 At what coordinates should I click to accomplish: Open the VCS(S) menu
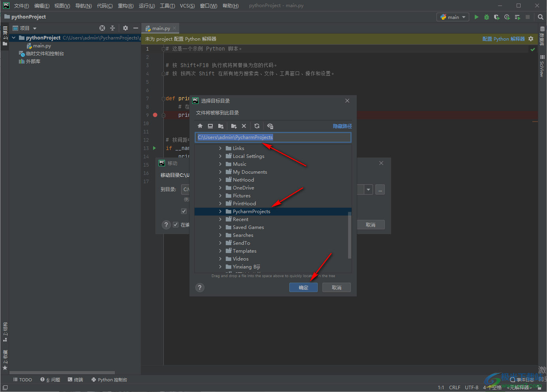tap(187, 6)
